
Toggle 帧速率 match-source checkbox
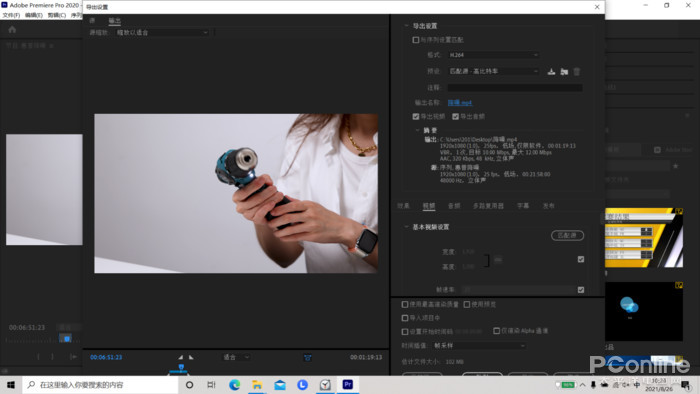click(x=581, y=290)
